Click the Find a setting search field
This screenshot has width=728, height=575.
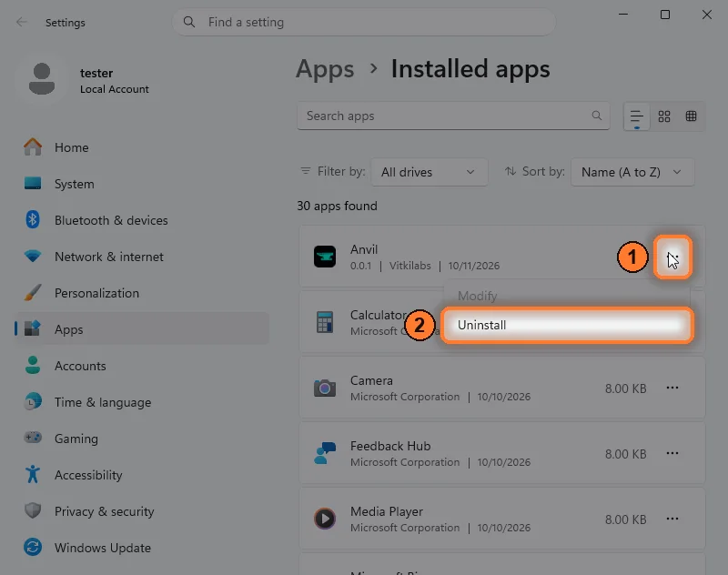coord(363,22)
